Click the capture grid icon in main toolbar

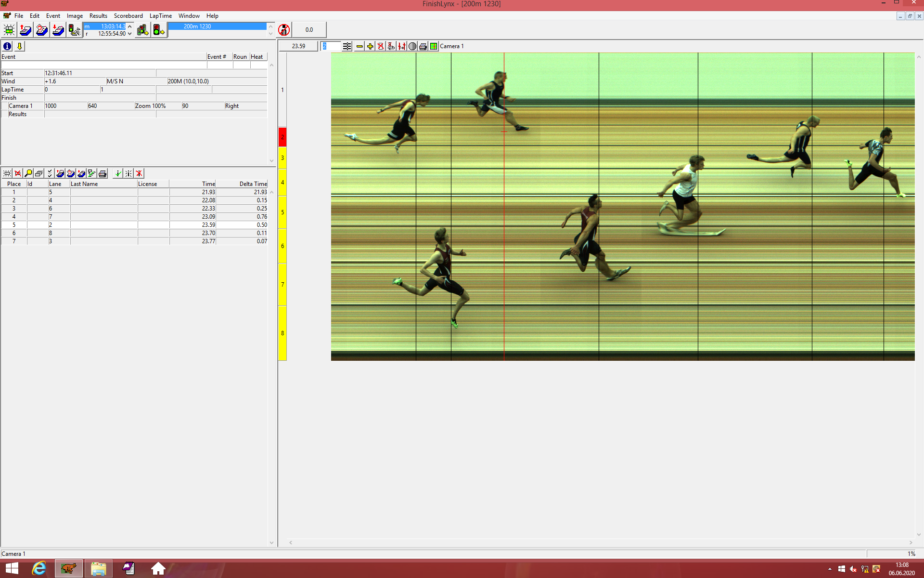click(9, 30)
